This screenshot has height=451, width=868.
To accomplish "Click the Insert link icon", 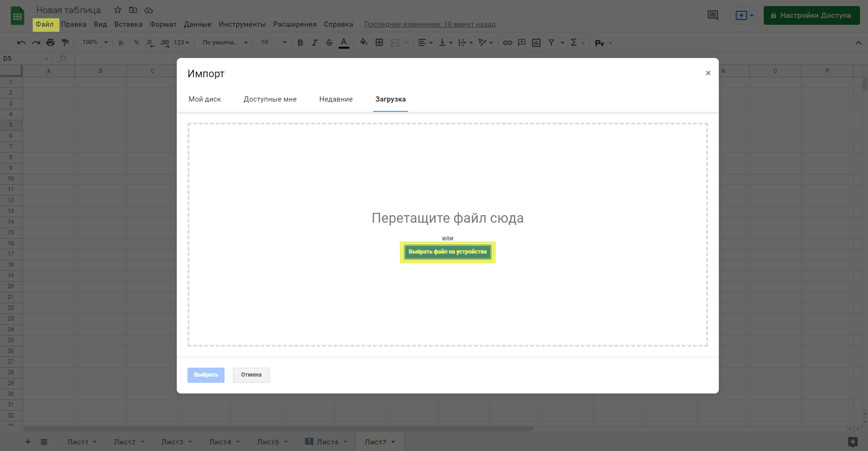I will click(507, 43).
